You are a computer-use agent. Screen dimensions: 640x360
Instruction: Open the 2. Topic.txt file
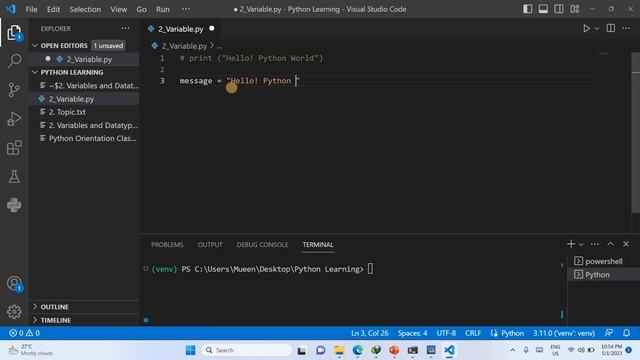[x=84, y=112]
